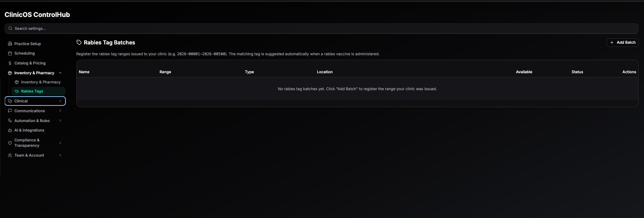Click the Practice Setup building icon
Screen dimensions: 644x218
(10, 44)
